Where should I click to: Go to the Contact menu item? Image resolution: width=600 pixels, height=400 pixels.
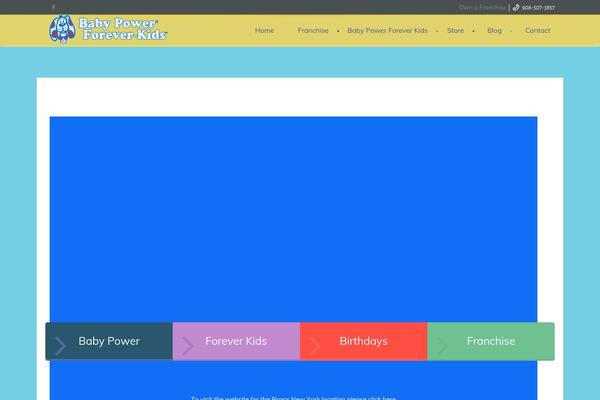click(538, 30)
